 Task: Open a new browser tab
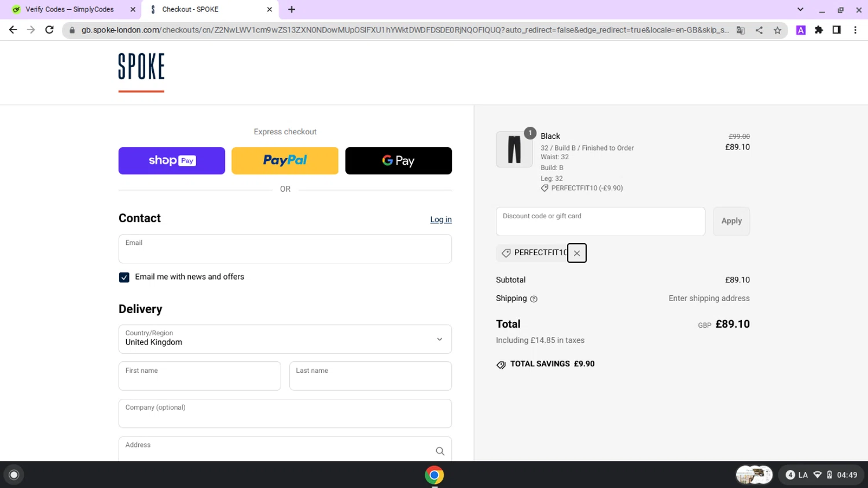coord(292,9)
